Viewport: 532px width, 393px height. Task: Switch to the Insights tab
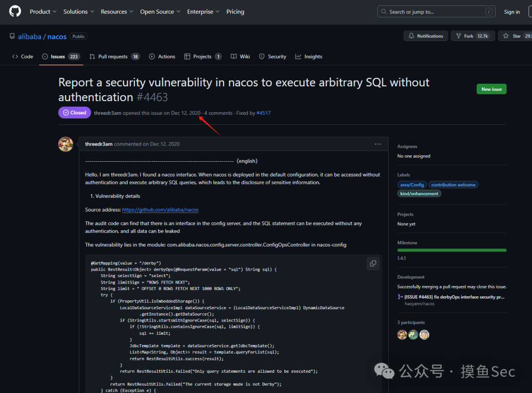[x=309, y=57]
